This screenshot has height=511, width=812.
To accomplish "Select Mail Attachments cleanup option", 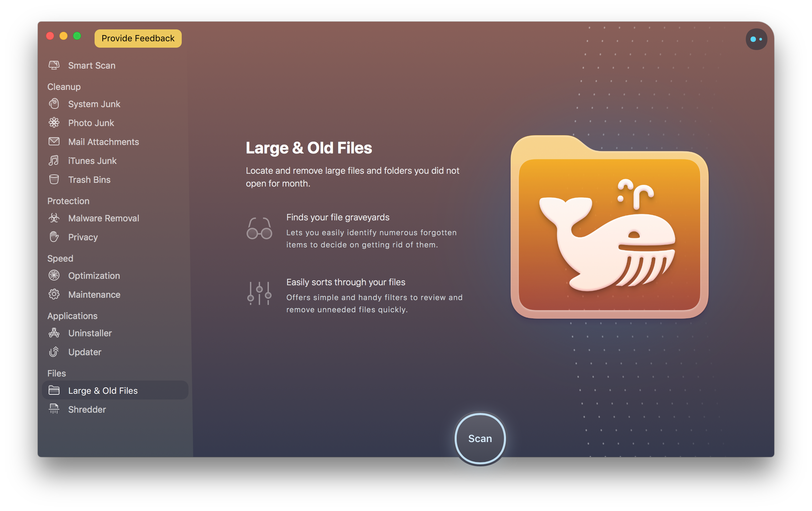I will point(103,142).
